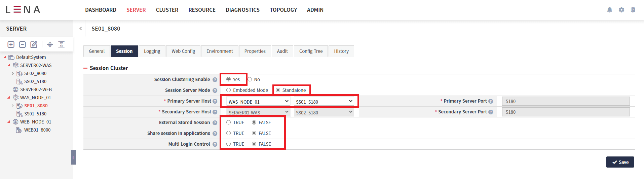This screenshot has width=644, height=179.
Task: Click the add server plus icon
Action: click(x=11, y=44)
